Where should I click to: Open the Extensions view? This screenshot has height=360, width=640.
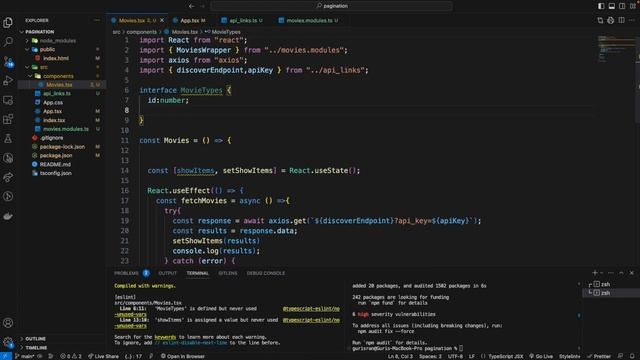[8, 119]
